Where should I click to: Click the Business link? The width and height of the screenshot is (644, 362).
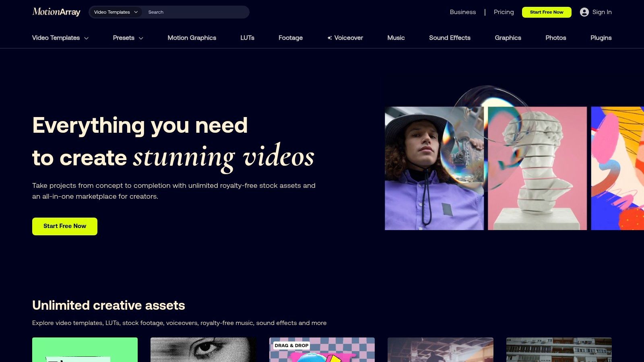point(463,12)
